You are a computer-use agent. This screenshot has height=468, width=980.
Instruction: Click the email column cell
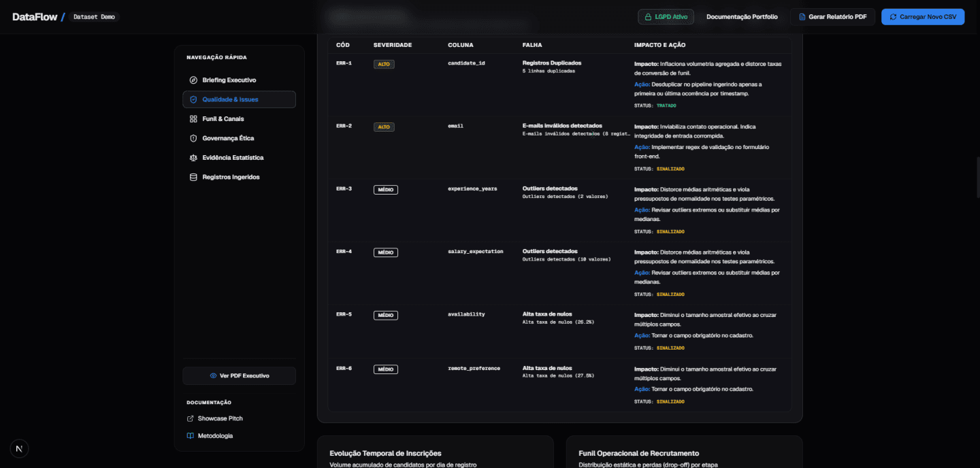click(455, 126)
